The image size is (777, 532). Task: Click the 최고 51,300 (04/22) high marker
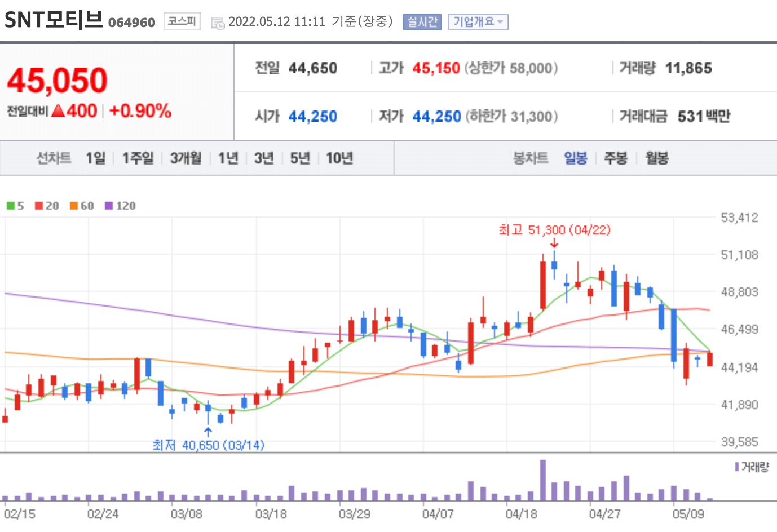coord(554,230)
